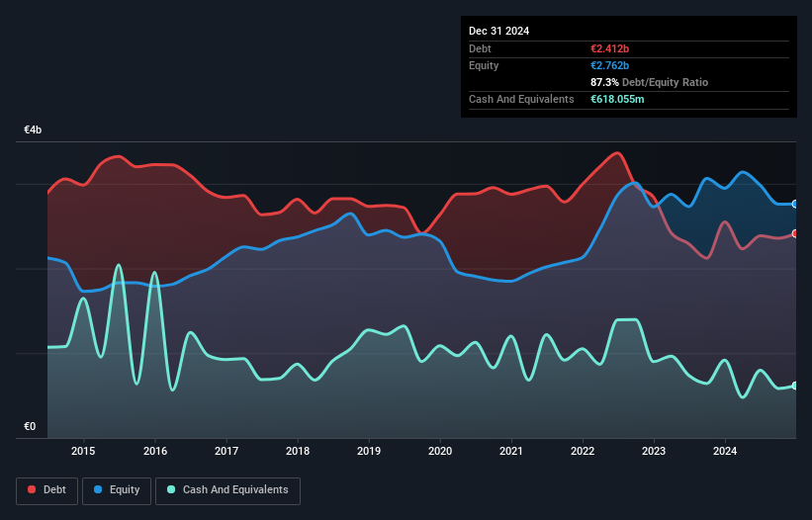
Task: Toggle Cash And Equivalents legend button
Action: [227, 490]
